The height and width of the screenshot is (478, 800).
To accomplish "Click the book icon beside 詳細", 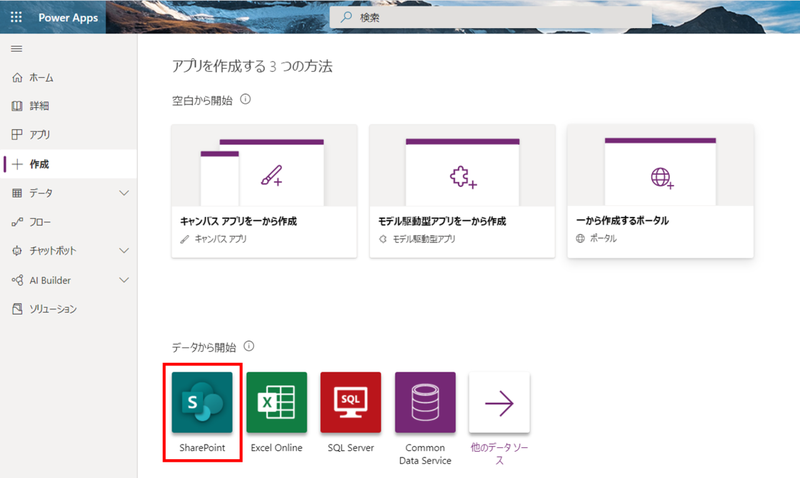I will (17, 106).
